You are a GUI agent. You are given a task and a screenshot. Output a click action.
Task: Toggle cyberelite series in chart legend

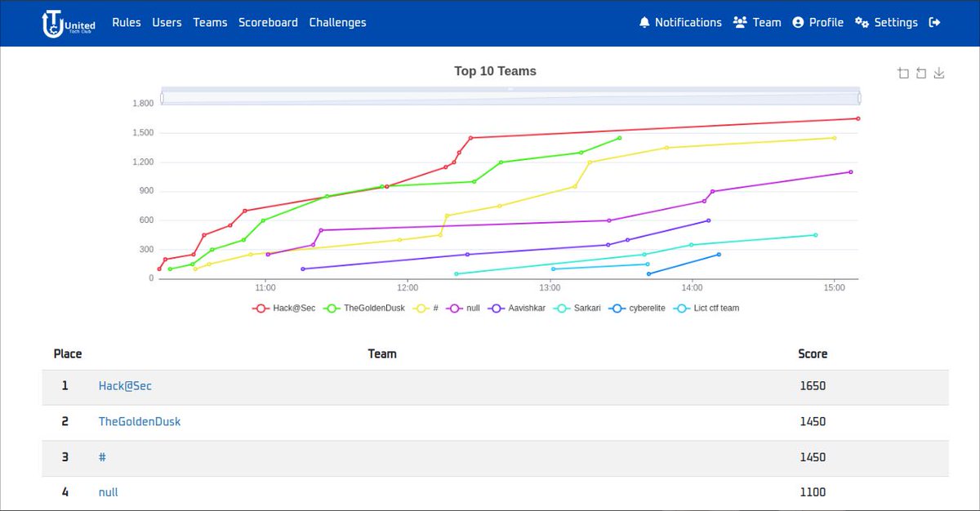pyautogui.click(x=637, y=308)
